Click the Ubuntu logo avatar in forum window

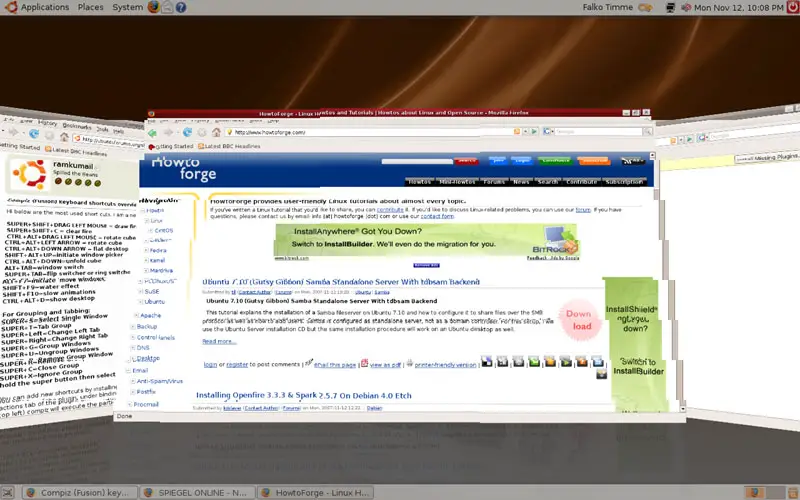pyautogui.click(x=29, y=174)
